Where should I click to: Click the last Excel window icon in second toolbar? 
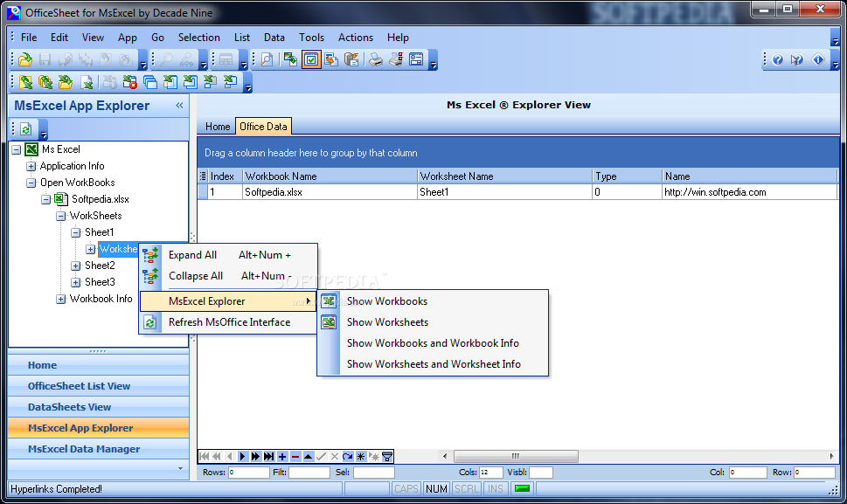(231, 82)
